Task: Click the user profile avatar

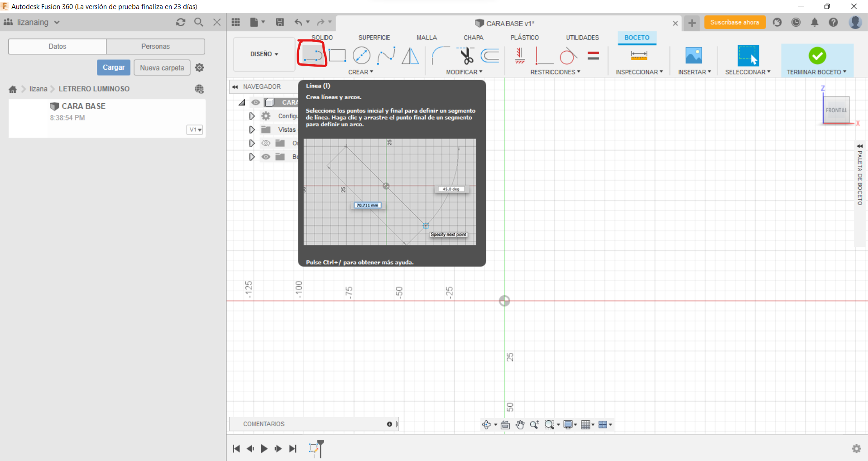Action: pos(855,22)
